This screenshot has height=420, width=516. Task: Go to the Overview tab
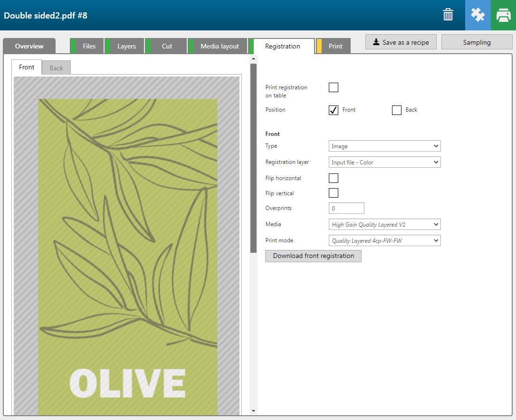pos(29,46)
